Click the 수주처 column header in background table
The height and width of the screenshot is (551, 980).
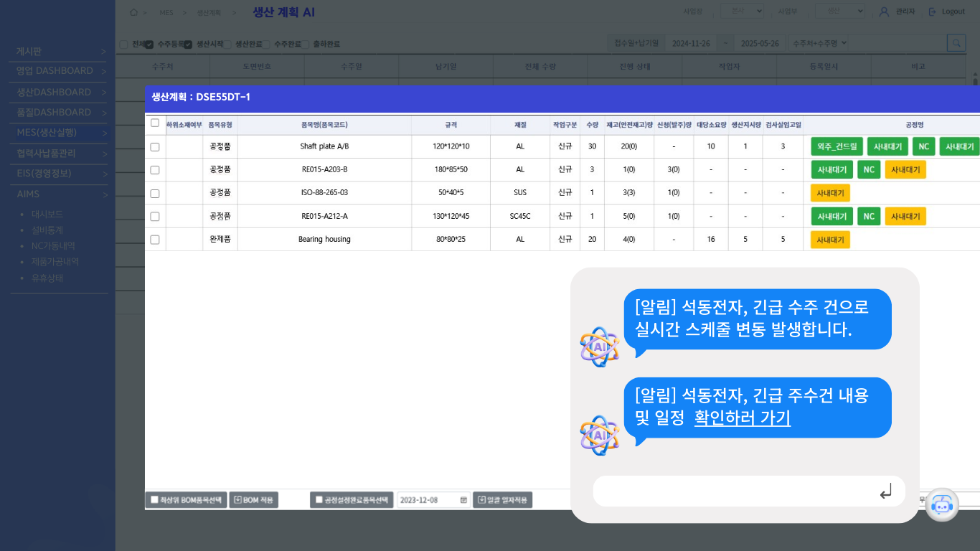pos(163,67)
